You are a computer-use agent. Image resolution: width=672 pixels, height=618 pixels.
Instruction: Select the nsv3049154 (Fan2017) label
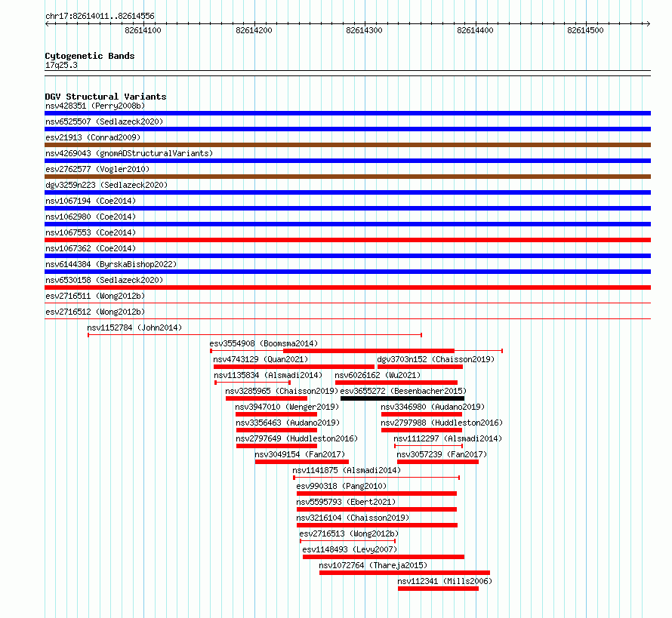[300, 454]
